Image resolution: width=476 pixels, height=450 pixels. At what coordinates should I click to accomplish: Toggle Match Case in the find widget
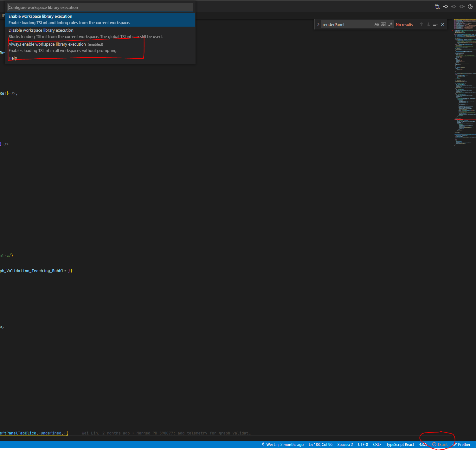(376, 24)
